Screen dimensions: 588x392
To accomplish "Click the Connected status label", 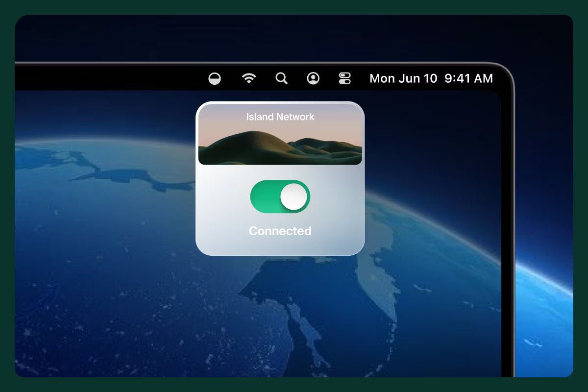I will [x=280, y=231].
